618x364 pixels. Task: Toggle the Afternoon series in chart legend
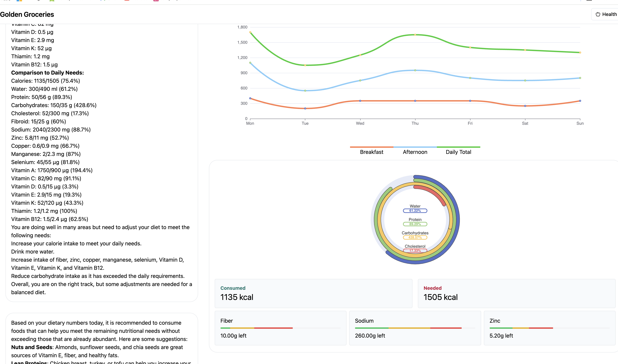click(x=415, y=152)
